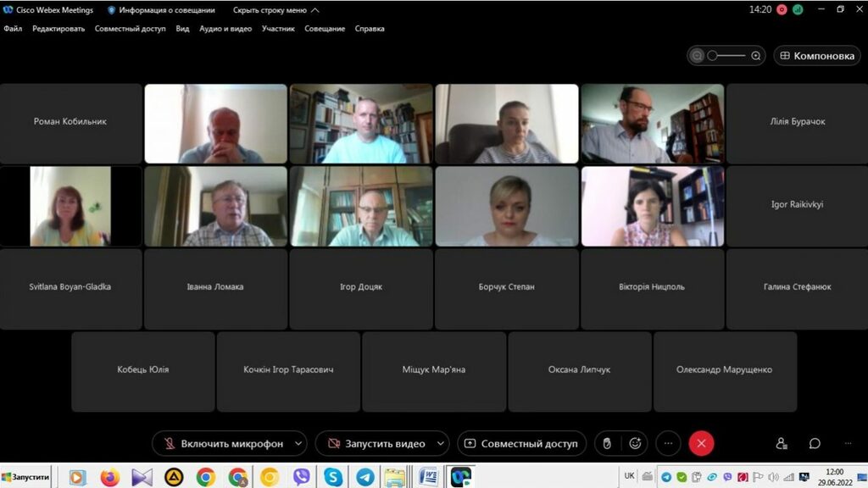Screen dimensions: 868x488
Task: Open the Участник menu
Action: point(278,29)
